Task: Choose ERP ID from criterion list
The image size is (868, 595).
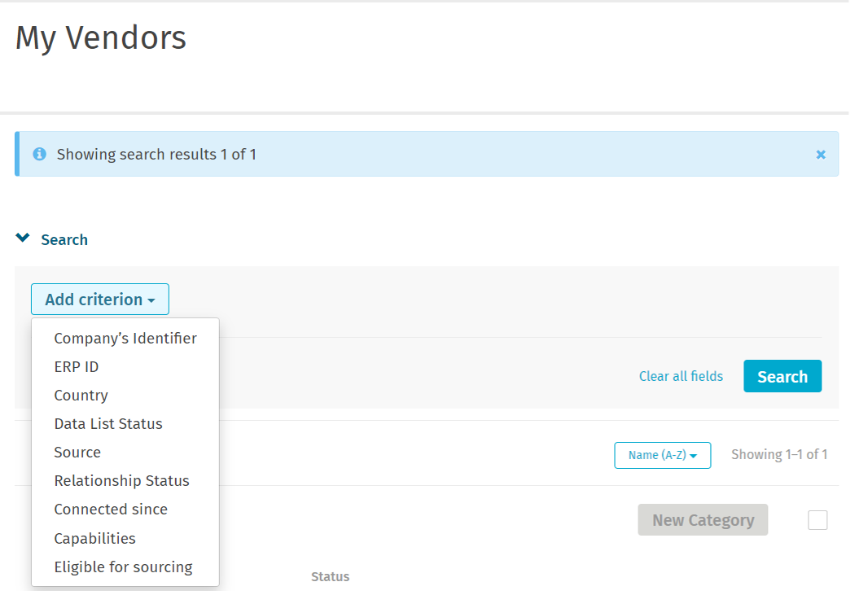Action: (x=77, y=367)
